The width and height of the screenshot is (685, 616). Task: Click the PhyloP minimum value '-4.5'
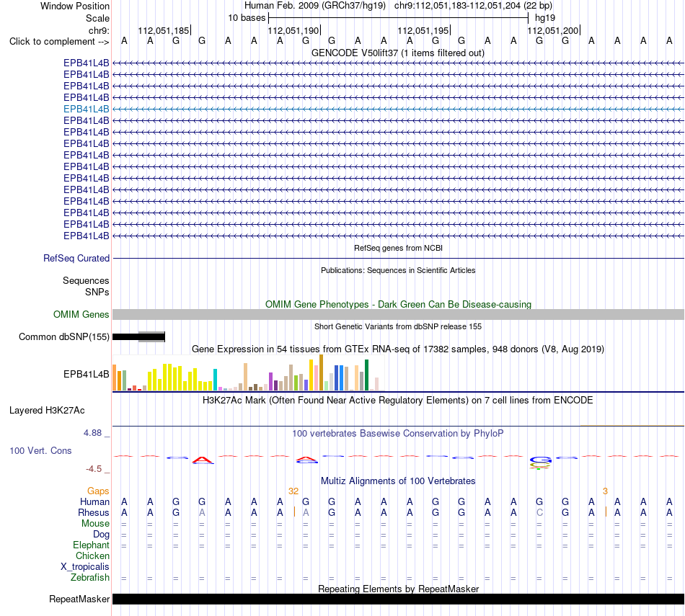click(x=94, y=469)
